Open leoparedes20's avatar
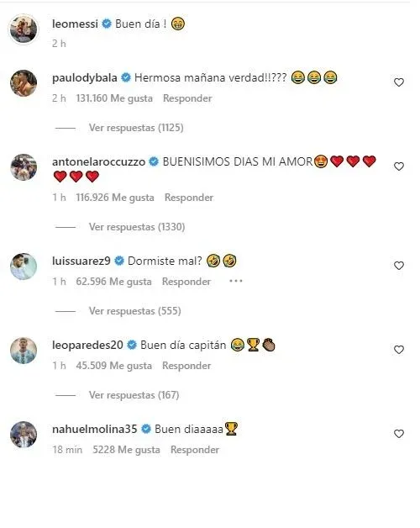This screenshot has height=528, width=420. click(24, 351)
